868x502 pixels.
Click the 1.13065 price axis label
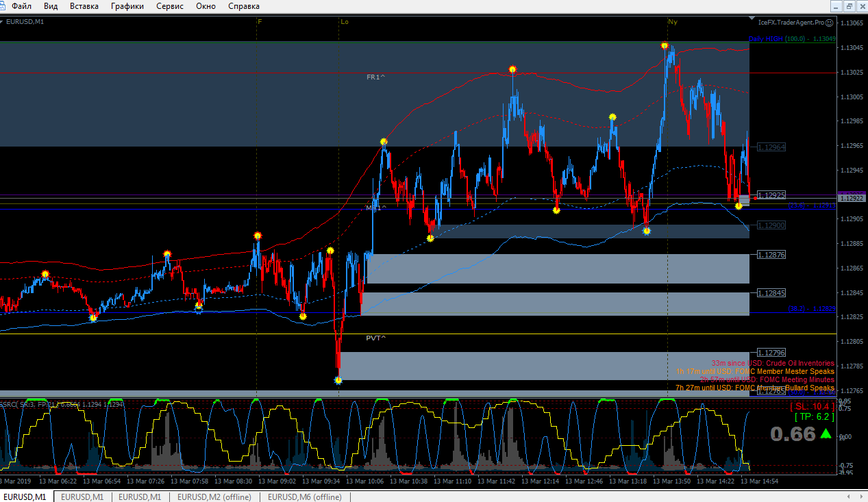coord(852,23)
